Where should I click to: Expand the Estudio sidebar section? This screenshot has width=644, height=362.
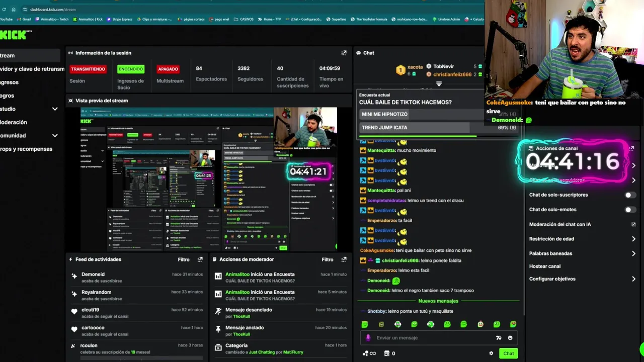click(x=55, y=109)
